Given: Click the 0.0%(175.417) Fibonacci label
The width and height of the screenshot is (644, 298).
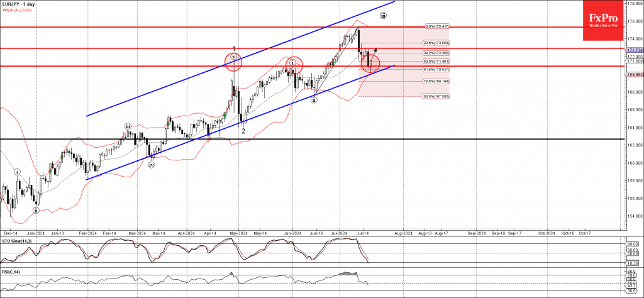Looking at the screenshot, I should click(438, 26).
